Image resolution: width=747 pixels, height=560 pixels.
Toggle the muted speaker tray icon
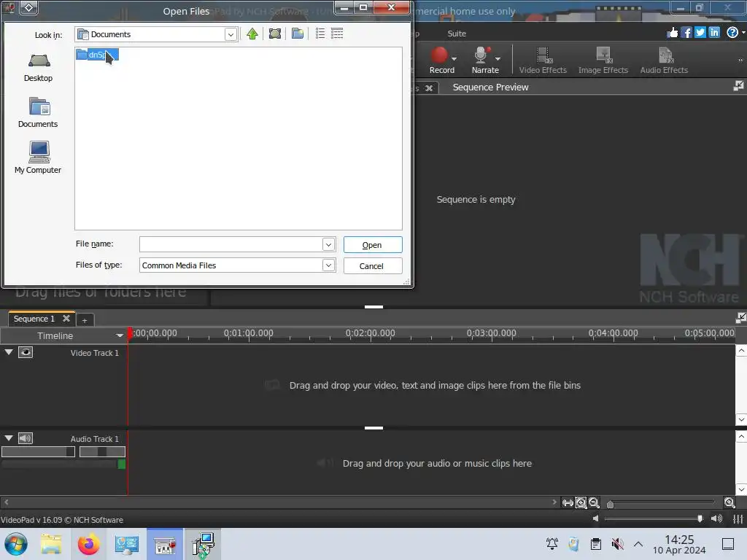617,544
